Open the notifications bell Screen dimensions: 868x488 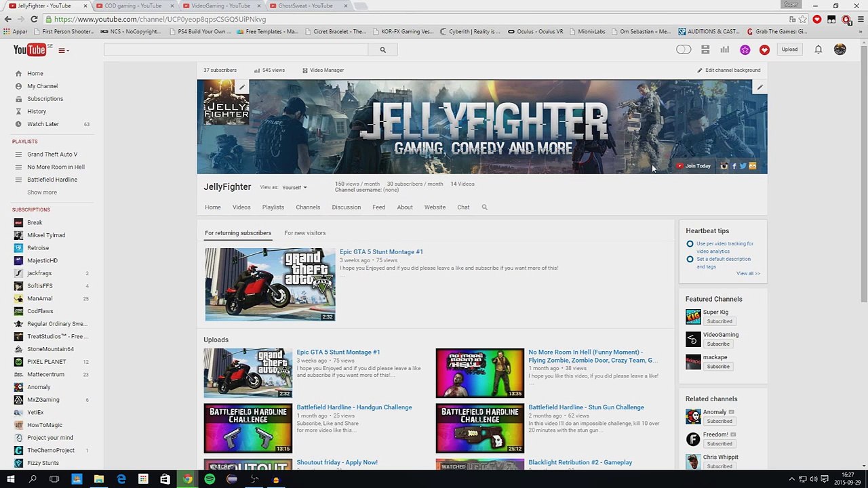coord(818,49)
